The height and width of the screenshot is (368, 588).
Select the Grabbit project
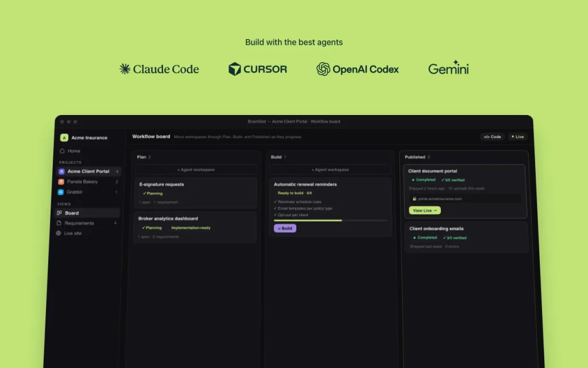click(x=87, y=192)
